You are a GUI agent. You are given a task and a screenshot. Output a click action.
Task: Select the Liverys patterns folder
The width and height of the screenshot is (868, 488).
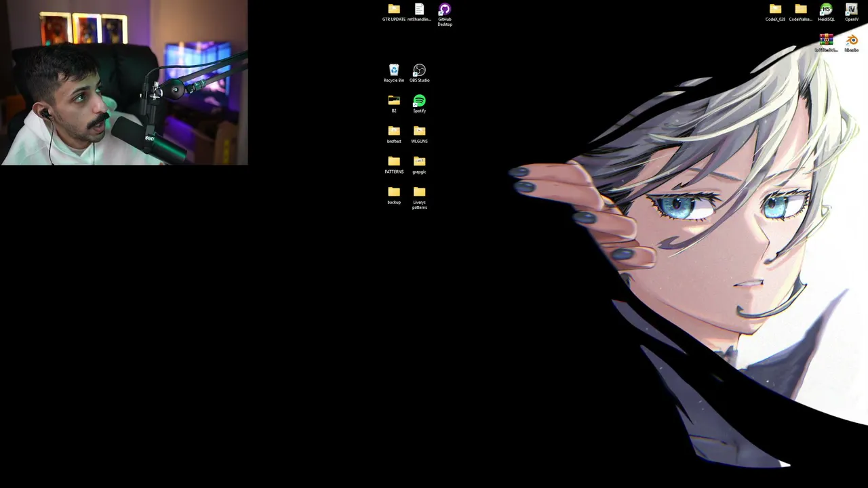coord(419,192)
